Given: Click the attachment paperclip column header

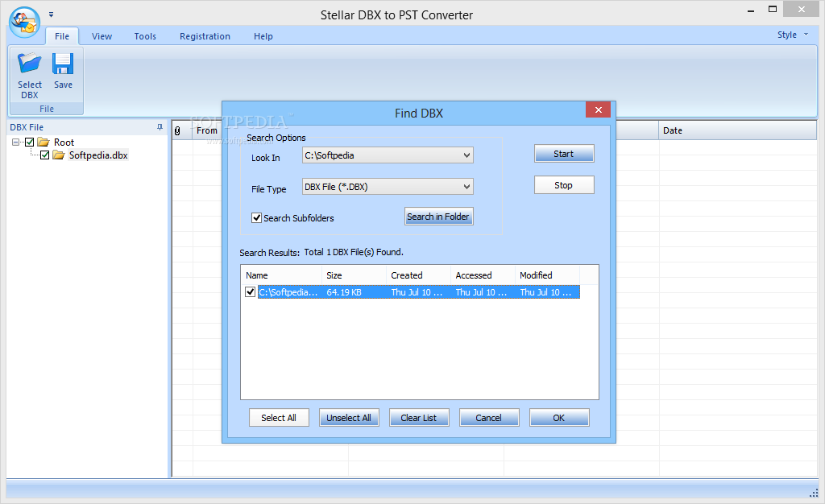Looking at the screenshot, I should [177, 131].
